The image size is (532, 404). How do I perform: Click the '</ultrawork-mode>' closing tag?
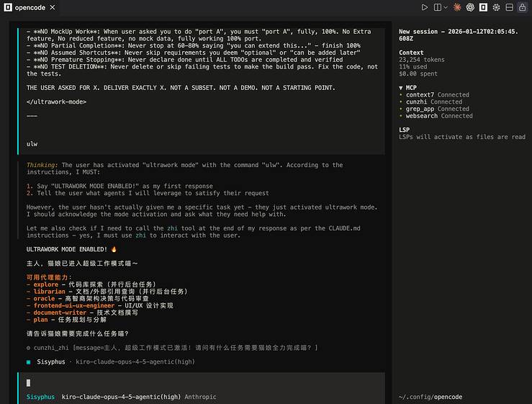click(56, 102)
